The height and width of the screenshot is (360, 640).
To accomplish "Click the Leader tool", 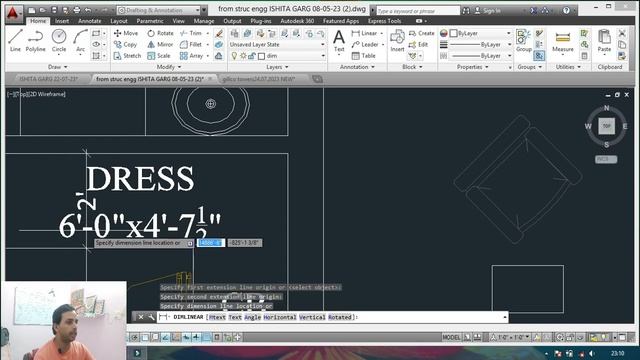I will click(x=365, y=44).
